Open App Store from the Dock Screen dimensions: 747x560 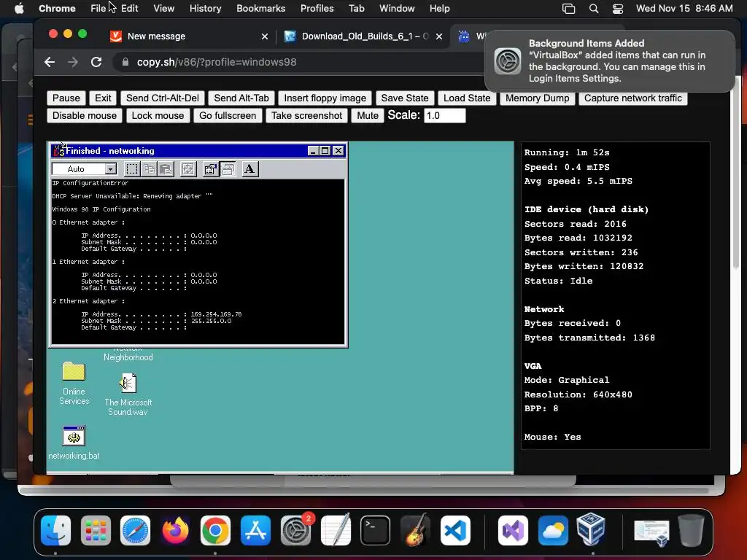pyautogui.click(x=256, y=531)
